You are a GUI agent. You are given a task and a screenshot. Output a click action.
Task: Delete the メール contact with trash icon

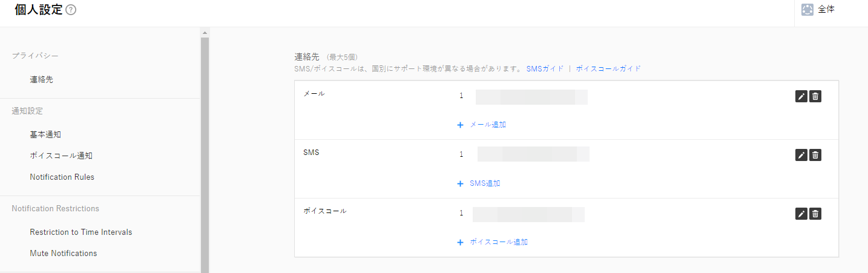pos(815,96)
